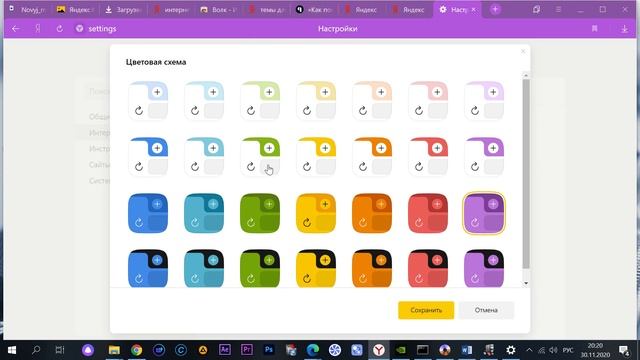The height and width of the screenshot is (360, 640).
Task: Open Task View on the taskbar
Action: click(60, 350)
